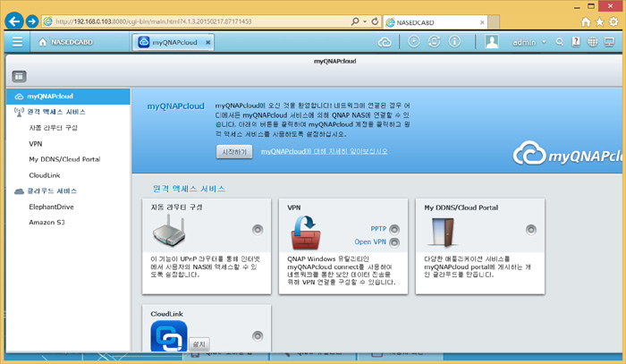This screenshot has height=364, width=626.
Task: Click the 원격 액세스 서비스 section heading
Action: tap(189, 189)
